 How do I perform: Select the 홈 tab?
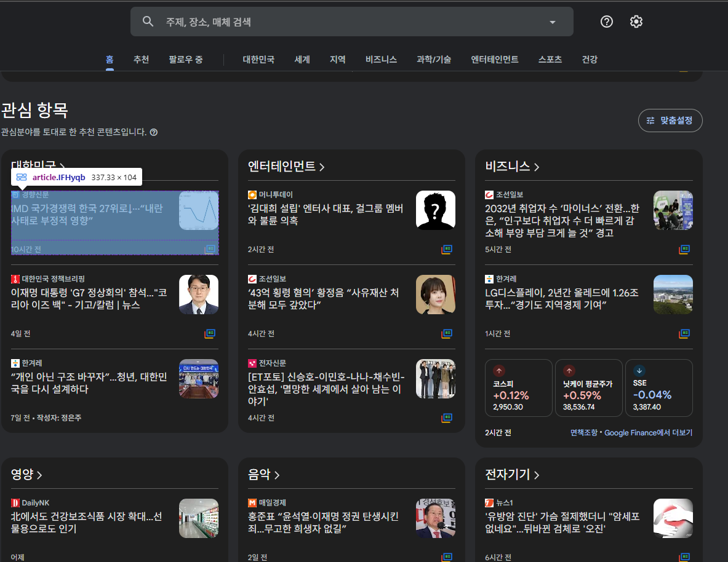click(x=110, y=60)
